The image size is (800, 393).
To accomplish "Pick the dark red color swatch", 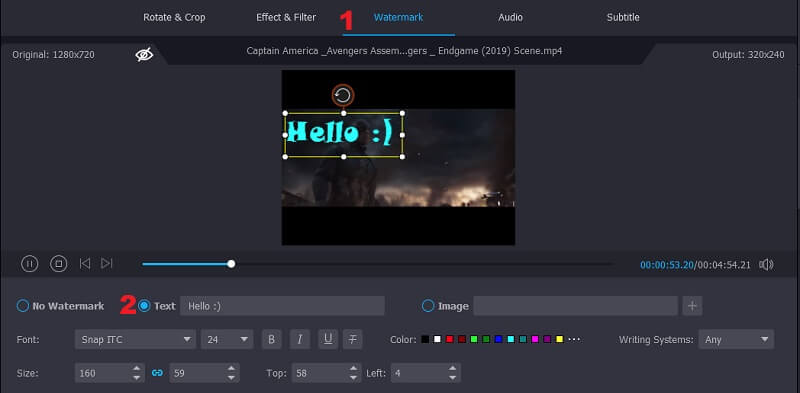I will pyautogui.click(x=462, y=339).
